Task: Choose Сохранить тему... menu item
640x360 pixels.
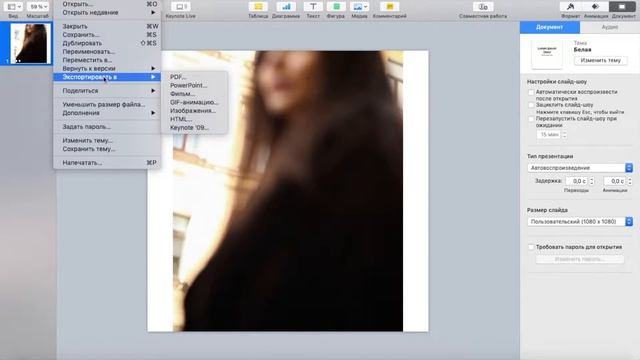Action: [107, 149]
